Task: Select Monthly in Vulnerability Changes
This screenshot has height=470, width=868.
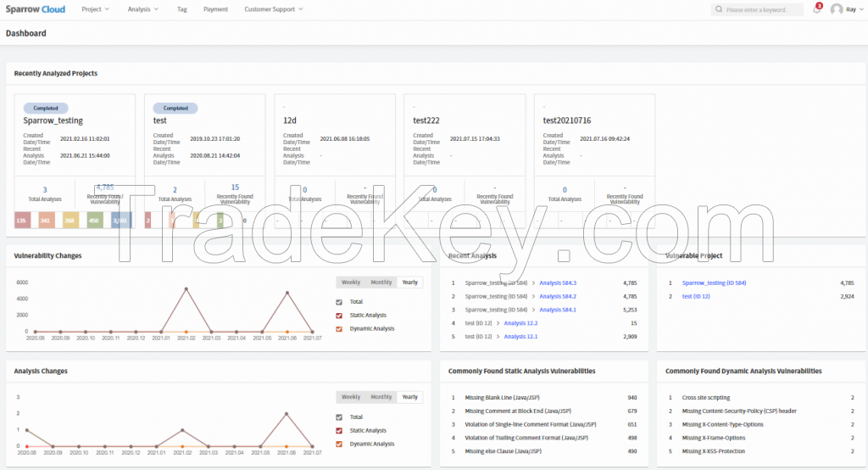Action: pos(381,283)
